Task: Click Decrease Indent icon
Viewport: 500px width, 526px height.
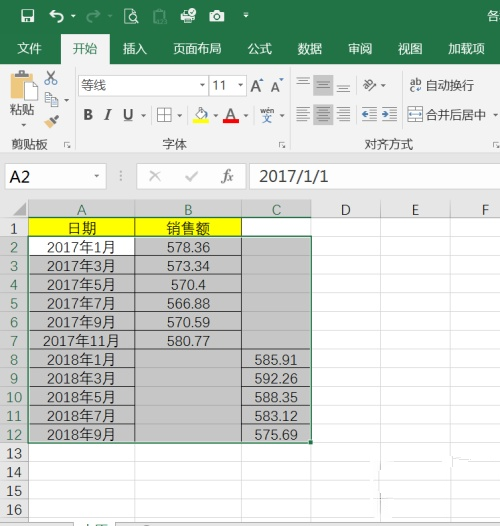Action: [x=369, y=114]
